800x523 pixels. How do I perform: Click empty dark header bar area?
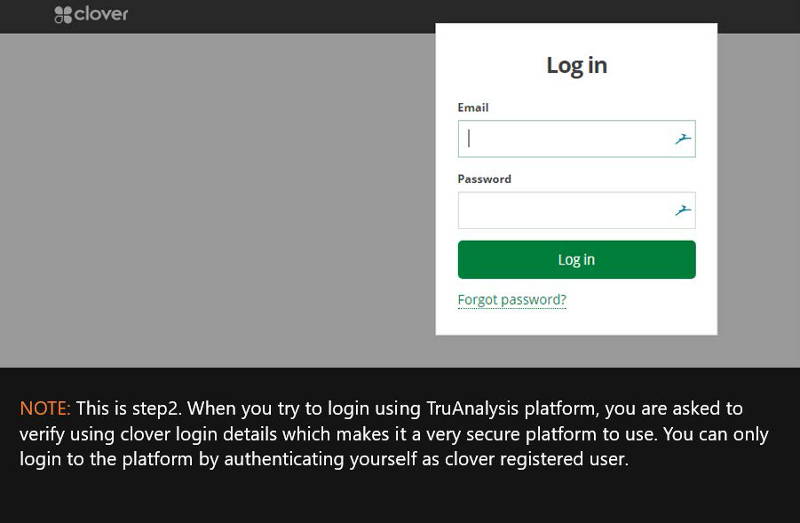[x=281, y=16]
